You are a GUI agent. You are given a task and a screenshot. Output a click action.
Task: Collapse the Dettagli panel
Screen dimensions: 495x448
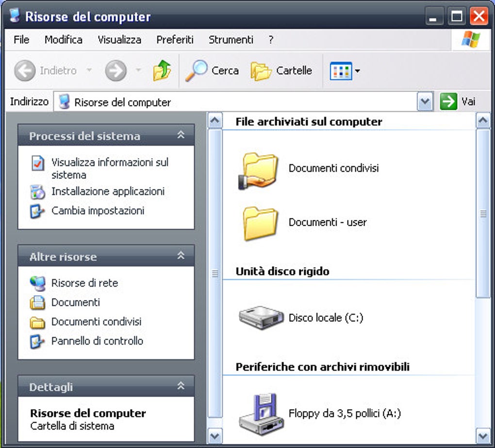[x=181, y=386]
